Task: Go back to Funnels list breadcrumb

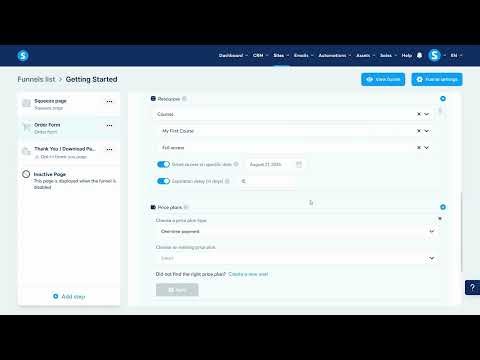Action: [x=36, y=79]
